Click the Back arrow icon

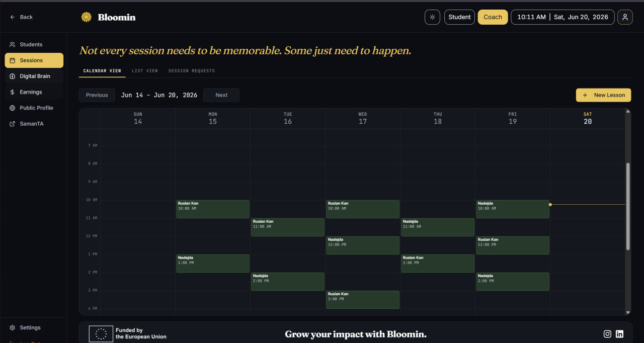point(13,17)
